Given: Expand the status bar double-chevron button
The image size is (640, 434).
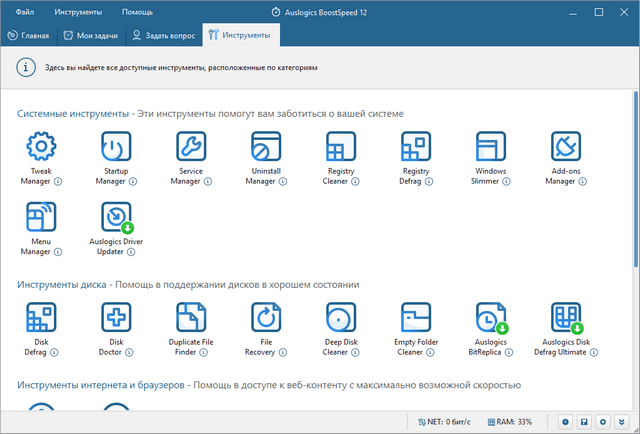Looking at the screenshot, I should (x=622, y=422).
